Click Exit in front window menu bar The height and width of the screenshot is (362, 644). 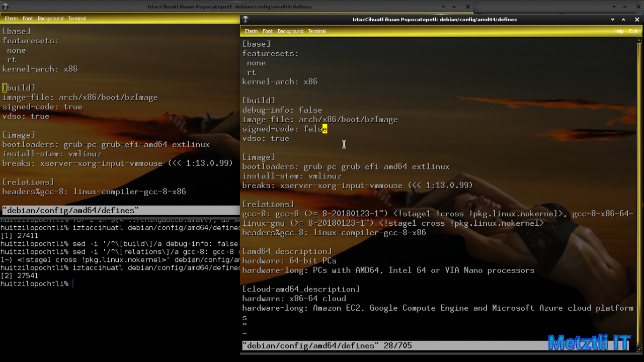pyautogui.click(x=633, y=31)
